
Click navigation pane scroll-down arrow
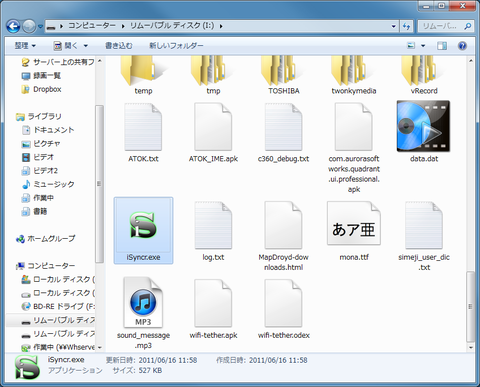pyautogui.click(x=99, y=348)
